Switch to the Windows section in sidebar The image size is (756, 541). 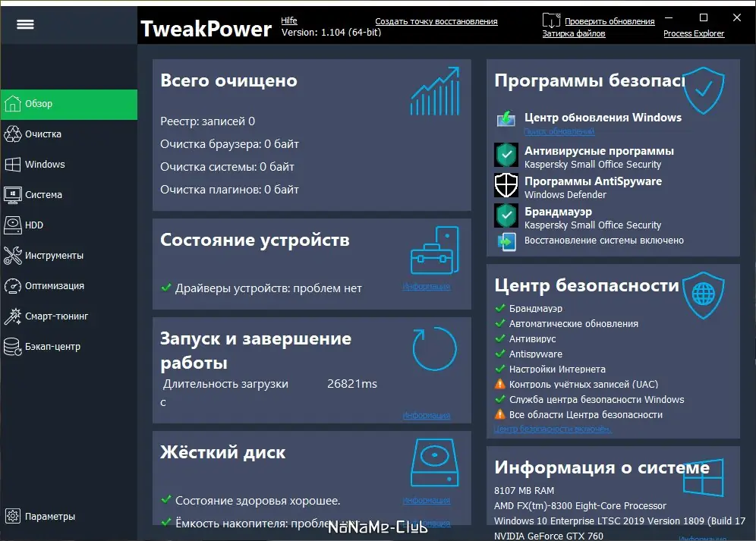point(46,164)
